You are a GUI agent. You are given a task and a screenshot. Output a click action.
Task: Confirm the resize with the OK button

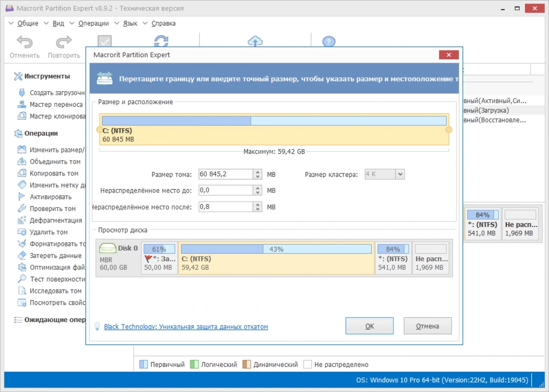tap(370, 326)
